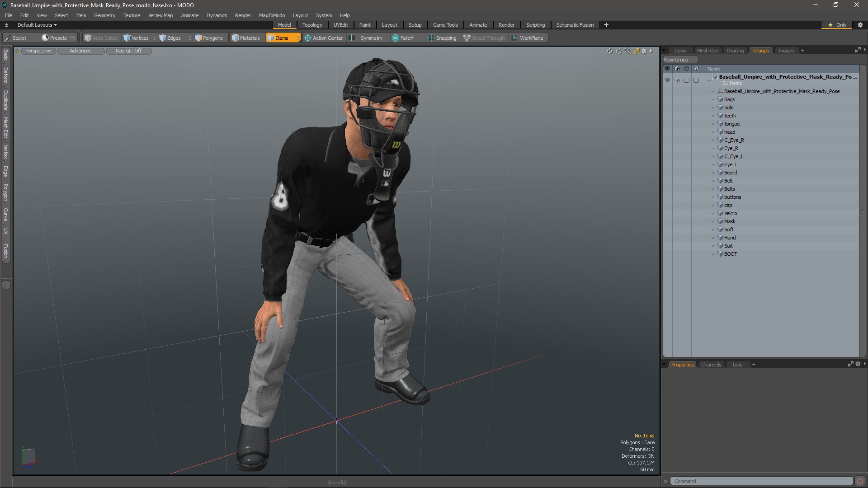Screen dimensions: 868x488
Task: Switch to the Shading tab
Action: (735, 51)
